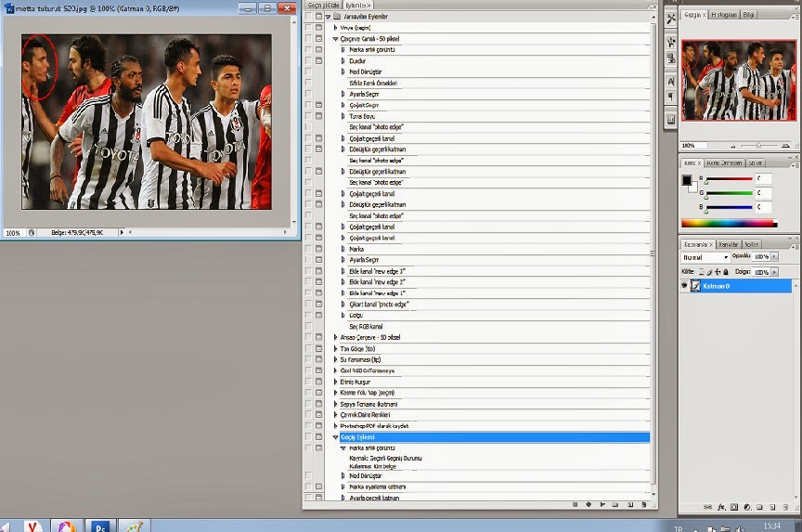The height and width of the screenshot is (532, 802).
Task: Toggle dialog box for Dolgu step
Action: pos(318,315)
